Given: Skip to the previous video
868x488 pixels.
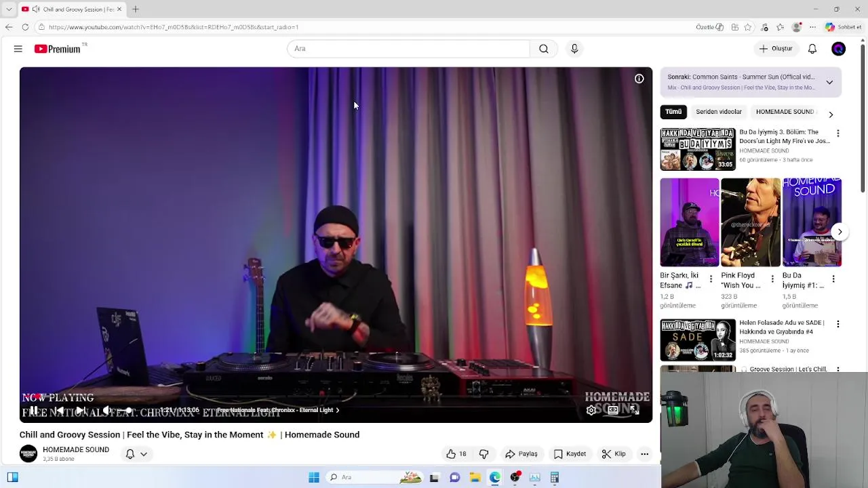Looking at the screenshot, I should [59, 410].
